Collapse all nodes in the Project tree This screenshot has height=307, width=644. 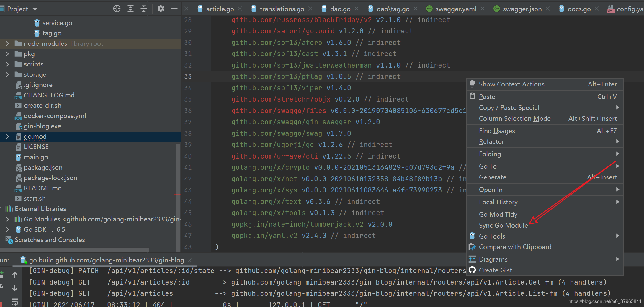[144, 9]
